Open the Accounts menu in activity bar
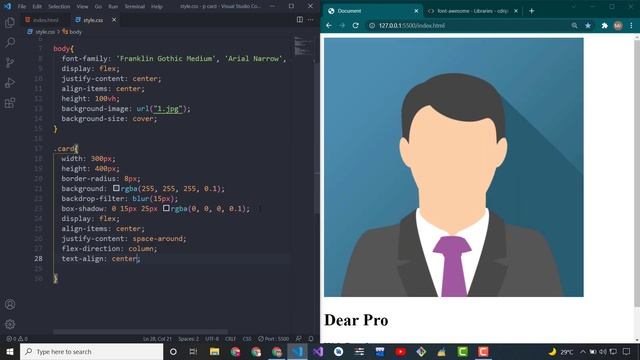The width and height of the screenshot is (640, 360). click(10, 304)
